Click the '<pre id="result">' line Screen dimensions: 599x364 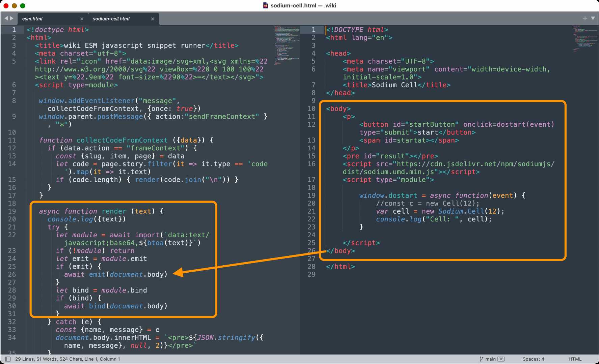(390, 156)
